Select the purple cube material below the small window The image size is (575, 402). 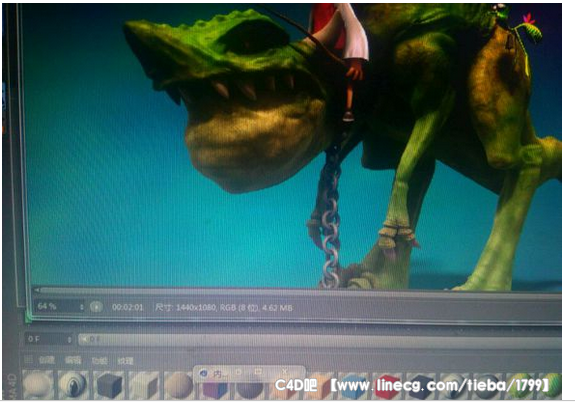click(215, 391)
